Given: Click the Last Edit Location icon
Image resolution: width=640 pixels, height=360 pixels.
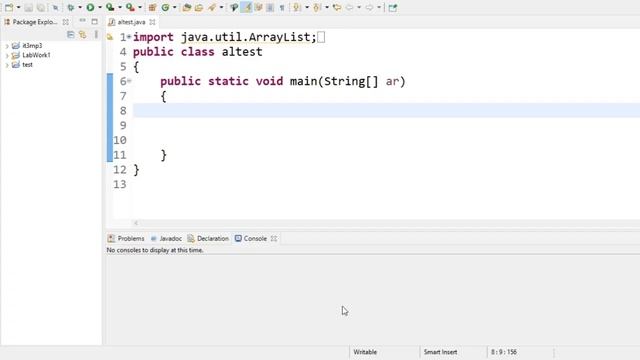Looking at the screenshot, I should (337, 7).
